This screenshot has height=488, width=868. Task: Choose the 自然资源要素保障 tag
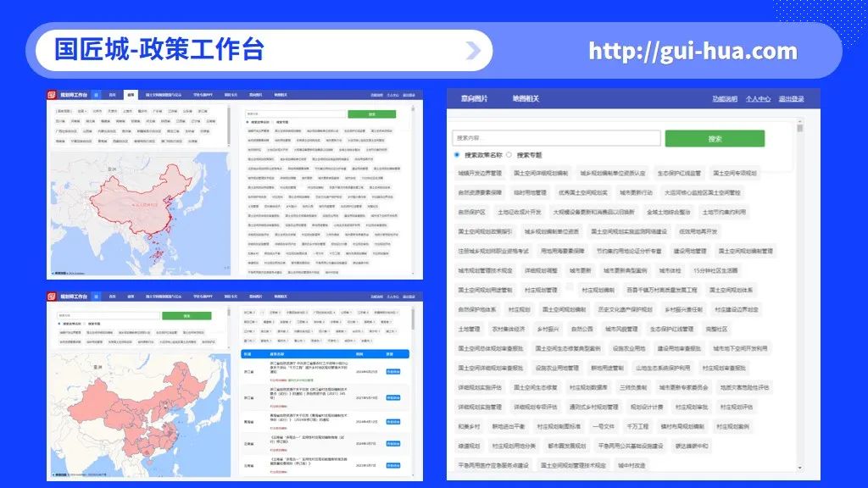[480, 192]
